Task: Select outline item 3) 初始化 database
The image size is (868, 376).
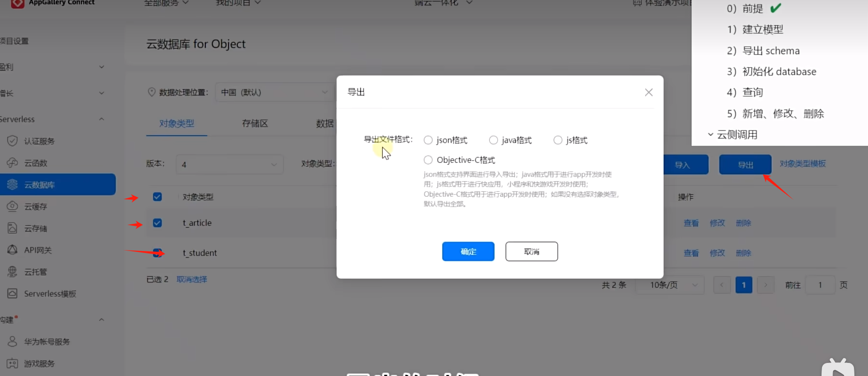Action: [x=772, y=71]
